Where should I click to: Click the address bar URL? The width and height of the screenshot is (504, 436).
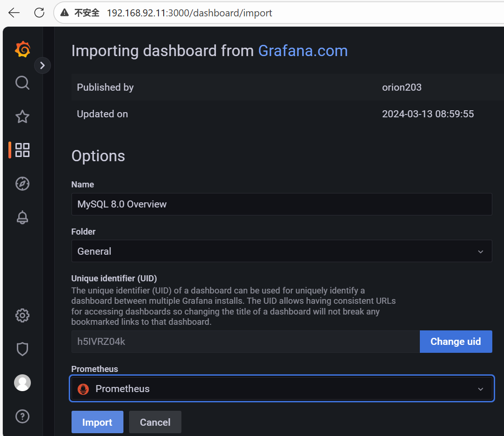[x=189, y=13]
